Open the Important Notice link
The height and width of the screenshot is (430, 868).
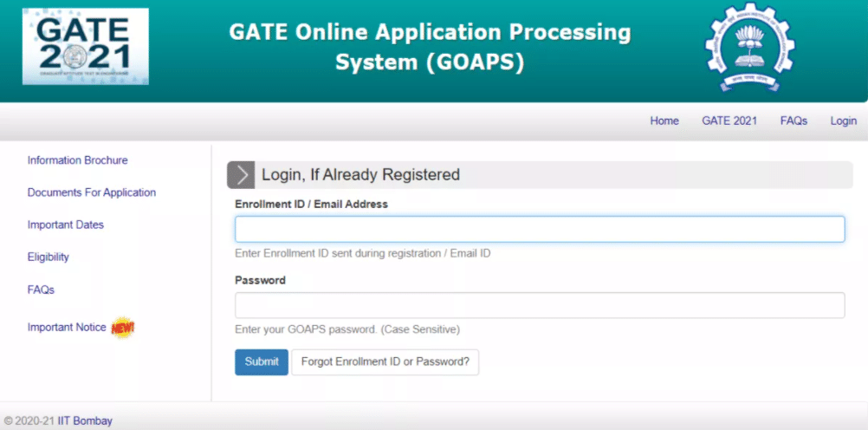(x=67, y=328)
